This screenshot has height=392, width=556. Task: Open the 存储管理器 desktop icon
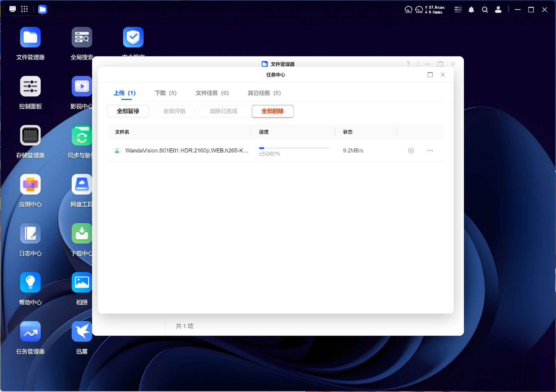click(x=30, y=135)
